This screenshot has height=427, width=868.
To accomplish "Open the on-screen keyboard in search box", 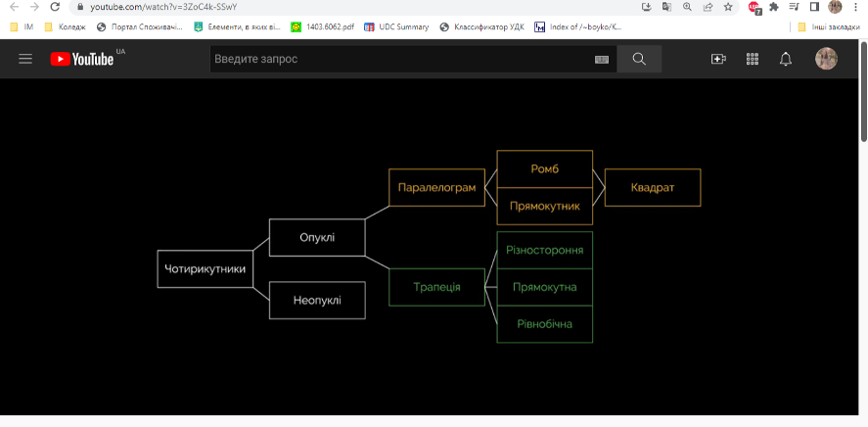I will pos(602,60).
